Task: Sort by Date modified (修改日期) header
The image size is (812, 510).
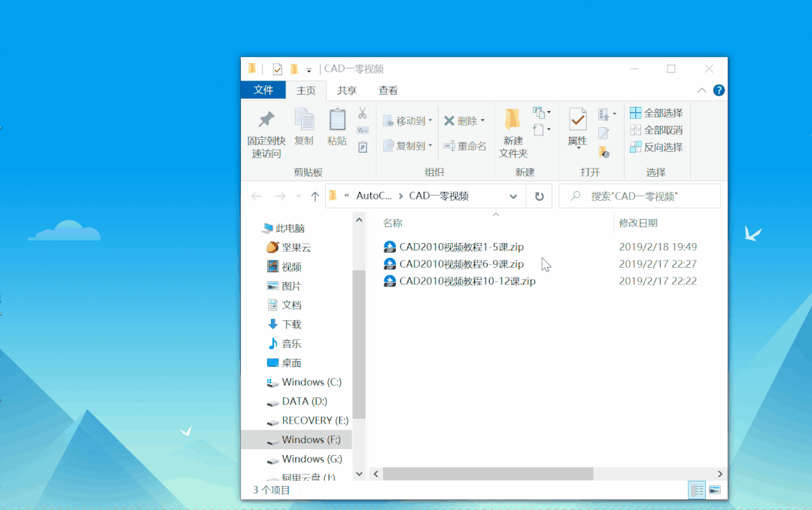Action: (638, 223)
